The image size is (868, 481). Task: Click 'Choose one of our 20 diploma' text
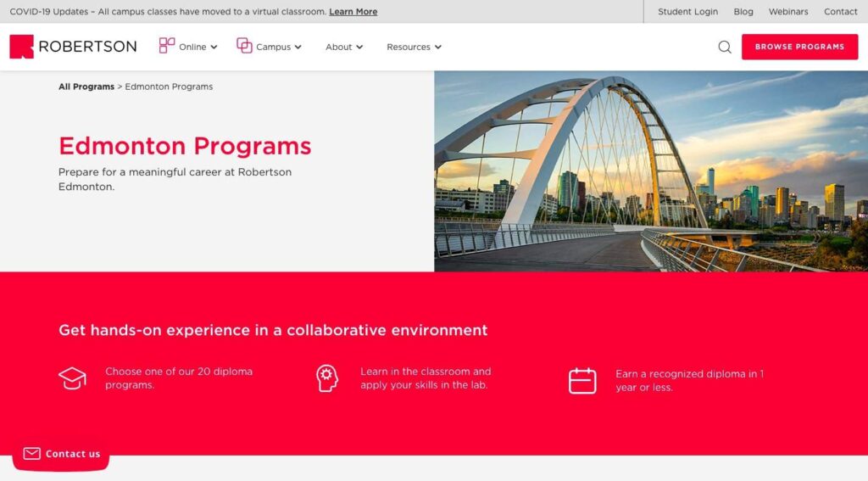179,378
